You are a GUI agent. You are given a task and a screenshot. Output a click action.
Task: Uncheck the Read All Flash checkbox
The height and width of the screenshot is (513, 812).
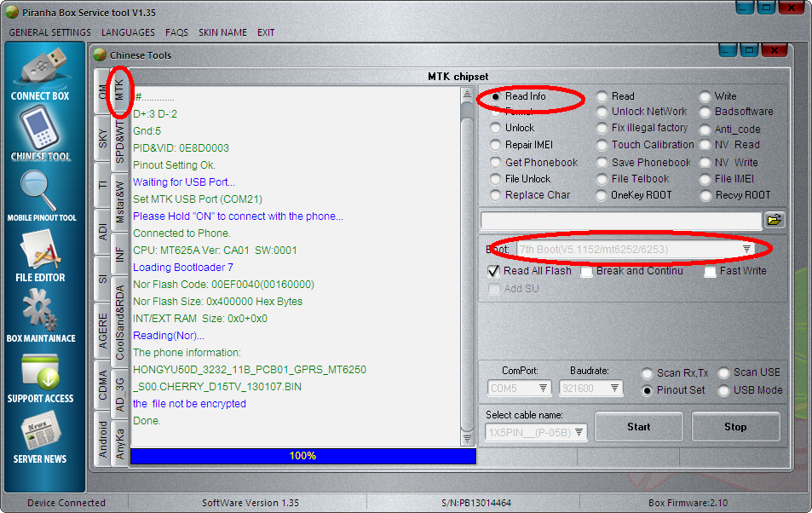493,272
